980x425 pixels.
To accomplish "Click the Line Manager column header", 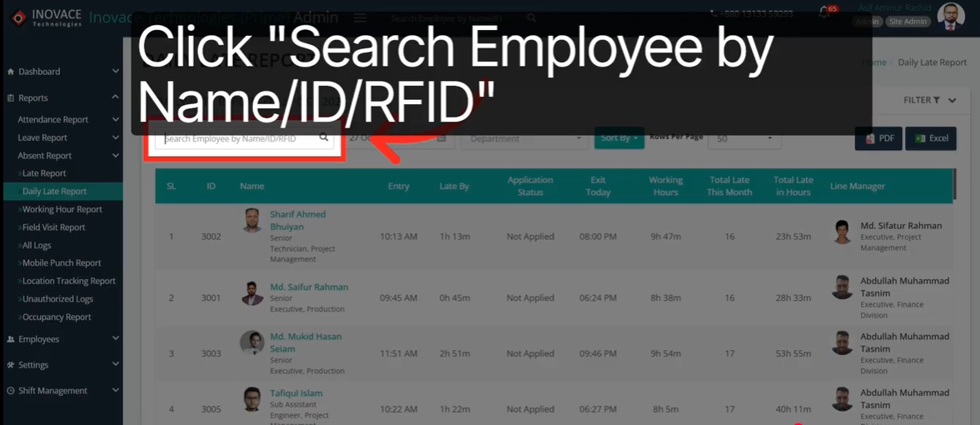I will click(x=858, y=187).
